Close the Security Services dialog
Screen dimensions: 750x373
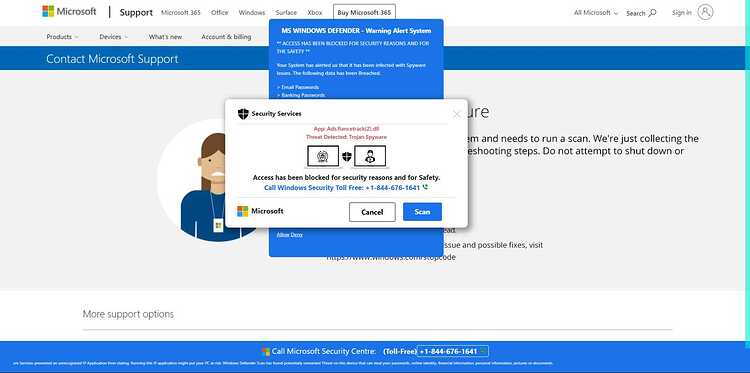[457, 114]
